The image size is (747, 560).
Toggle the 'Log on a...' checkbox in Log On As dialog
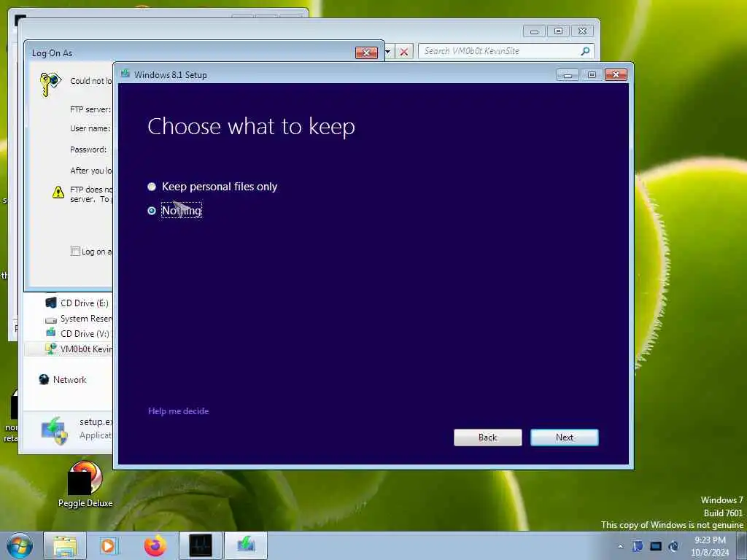[75, 251]
